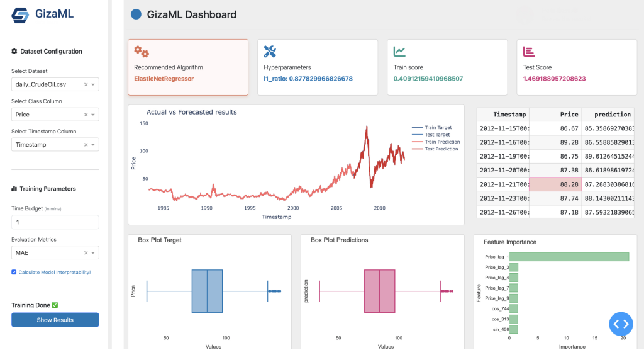Screen dimensions: 644x350
Task: Click the blue circle beside GizaML Dashboard
Action: [136, 14]
